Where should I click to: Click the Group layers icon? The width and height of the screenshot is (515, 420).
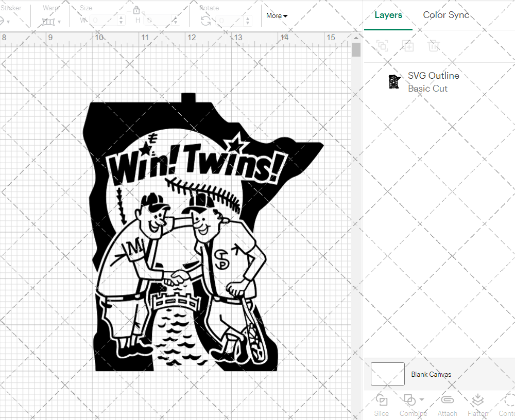pos(382,46)
